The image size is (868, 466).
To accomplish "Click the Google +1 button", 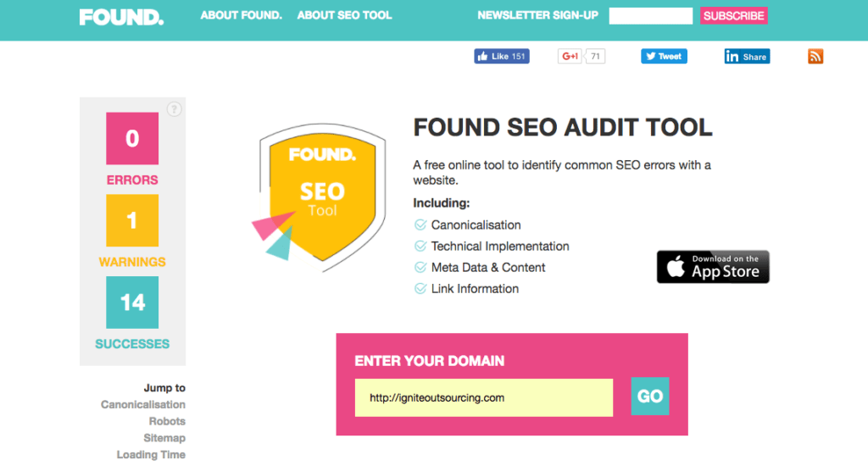I will (x=570, y=57).
